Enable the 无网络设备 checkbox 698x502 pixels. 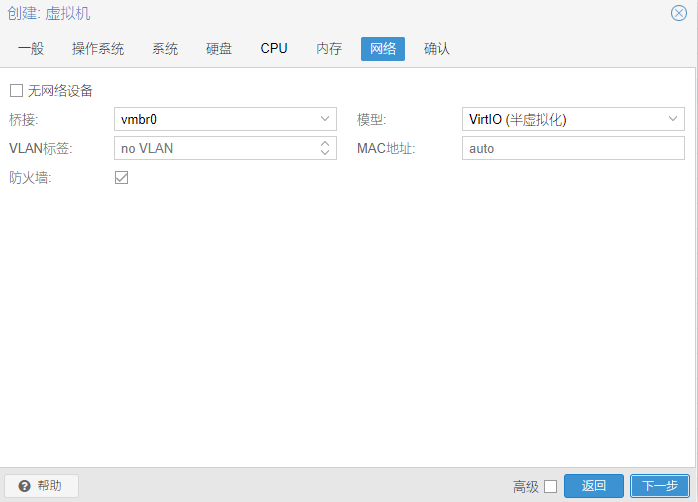(16, 91)
